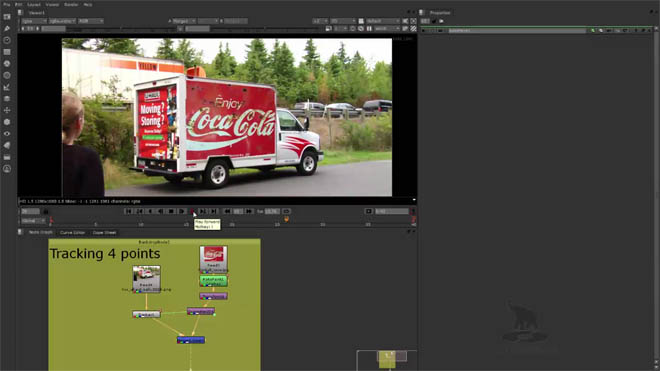
Task: Open the Global frame range dropdown
Action: point(33,221)
